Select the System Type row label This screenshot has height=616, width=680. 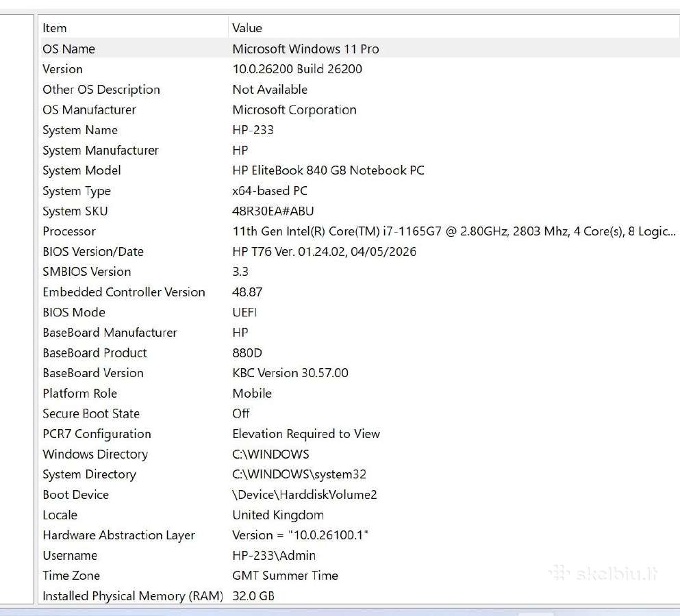76,191
